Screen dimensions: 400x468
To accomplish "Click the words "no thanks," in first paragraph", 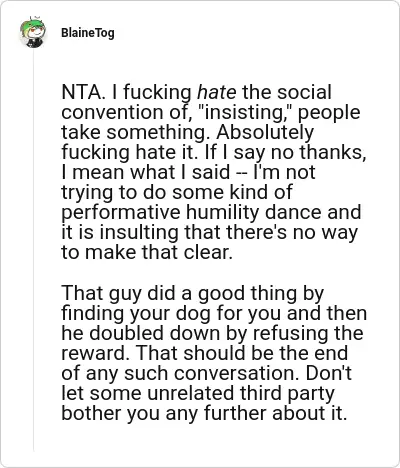I will click(x=318, y=152).
